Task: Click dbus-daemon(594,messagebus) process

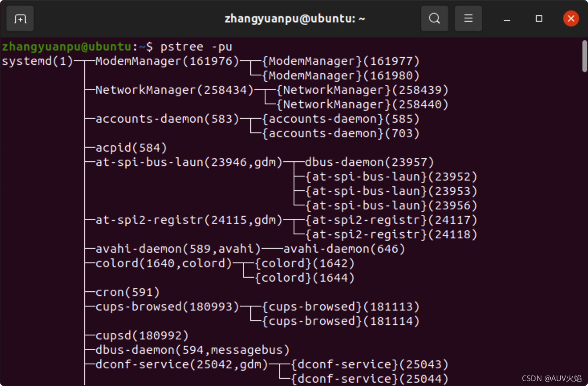Action: 193,350
